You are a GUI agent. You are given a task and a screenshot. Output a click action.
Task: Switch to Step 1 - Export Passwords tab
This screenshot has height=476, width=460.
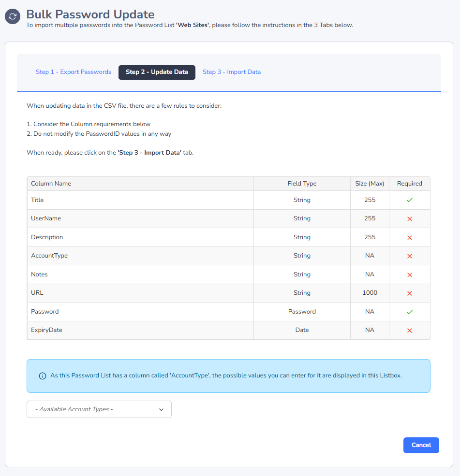point(74,72)
